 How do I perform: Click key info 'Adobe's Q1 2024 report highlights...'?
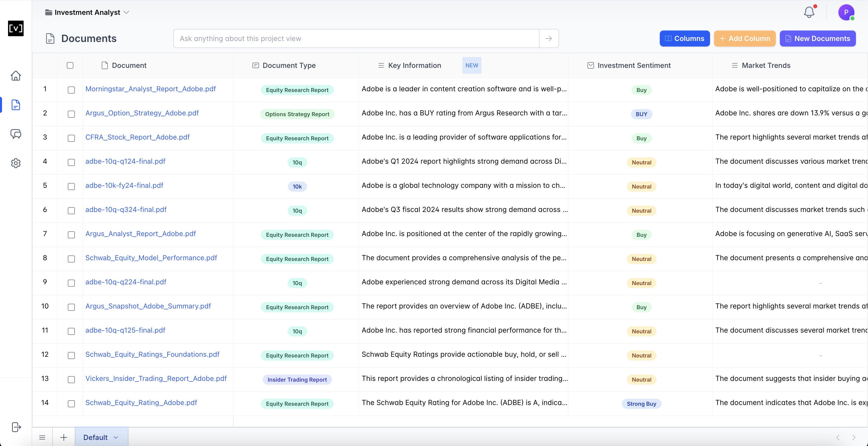464,161
